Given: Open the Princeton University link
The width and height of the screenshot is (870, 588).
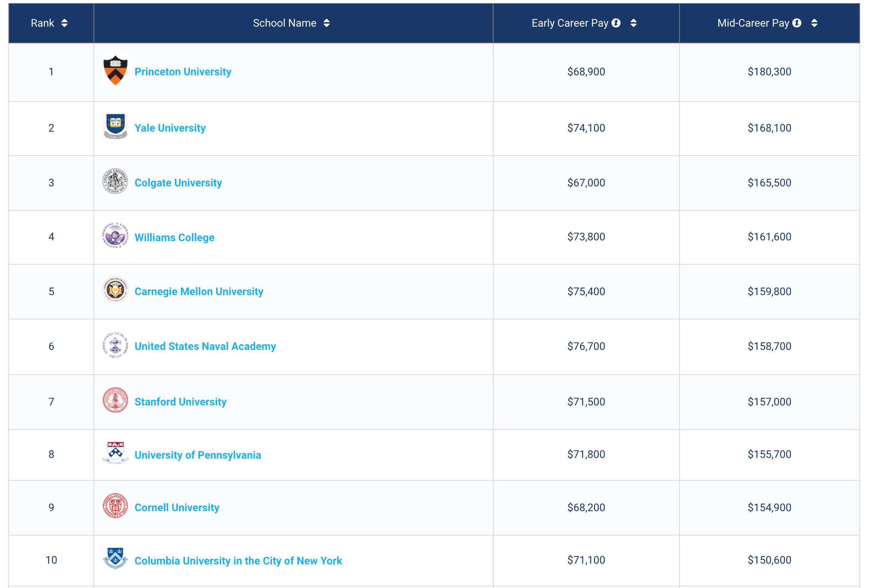Looking at the screenshot, I should point(183,72).
